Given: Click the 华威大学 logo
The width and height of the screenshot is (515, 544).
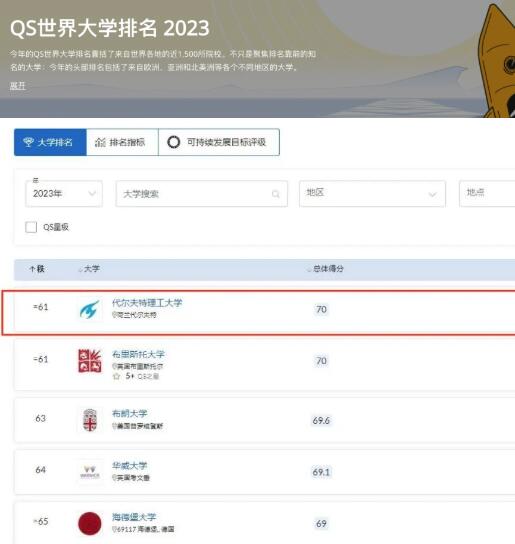Looking at the screenshot, I should pyautogui.click(x=90, y=472).
